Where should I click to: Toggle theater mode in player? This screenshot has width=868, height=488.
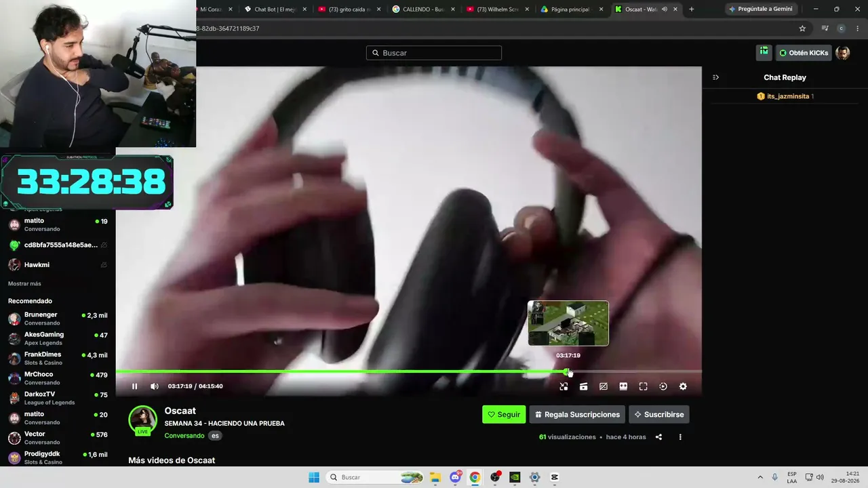tap(623, 386)
